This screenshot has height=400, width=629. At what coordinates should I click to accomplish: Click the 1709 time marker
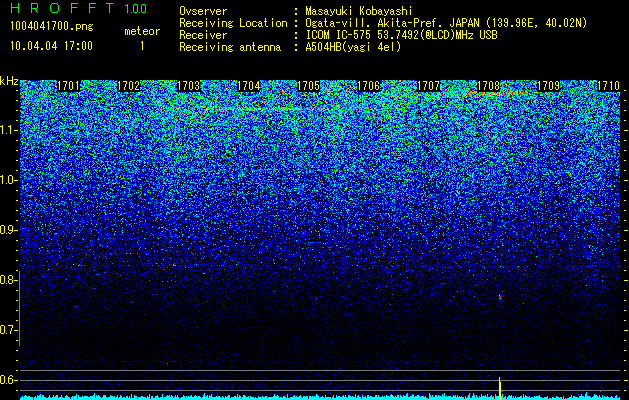point(548,86)
